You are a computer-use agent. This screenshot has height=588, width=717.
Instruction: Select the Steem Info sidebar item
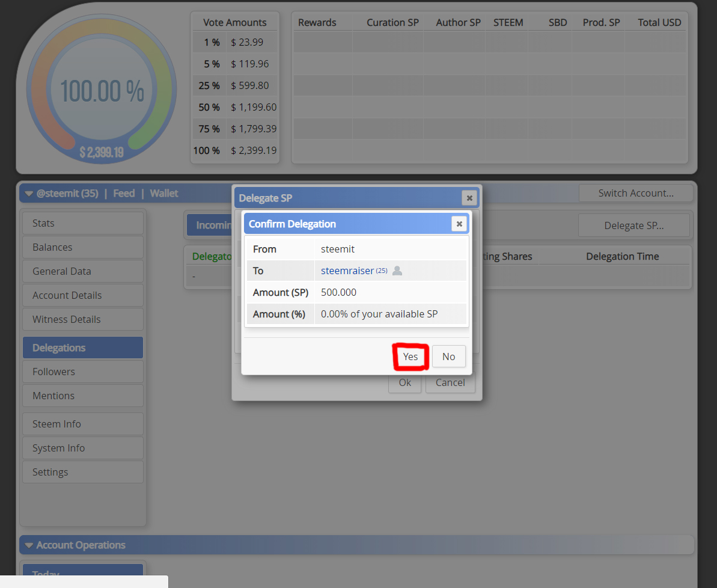pos(83,424)
